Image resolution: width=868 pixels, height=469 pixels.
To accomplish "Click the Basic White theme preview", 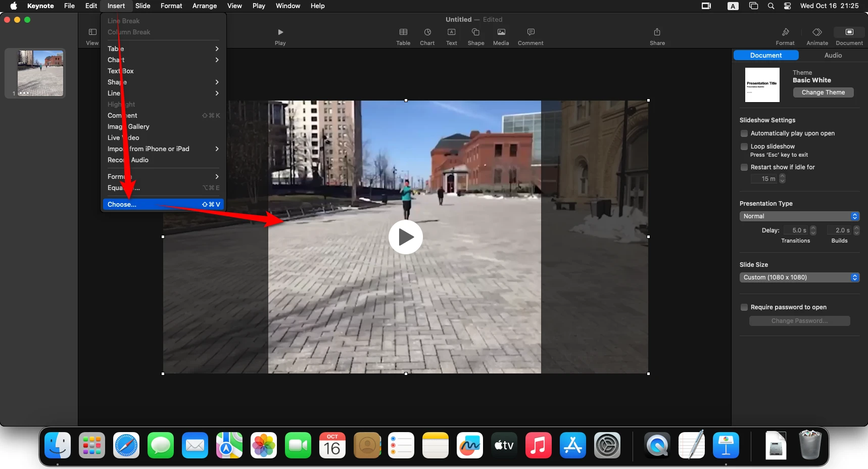I will [762, 85].
